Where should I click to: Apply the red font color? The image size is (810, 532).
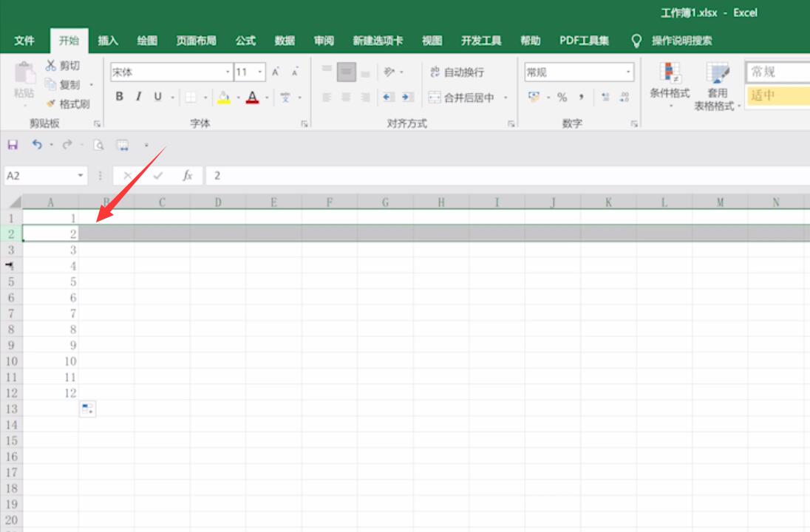click(x=252, y=97)
